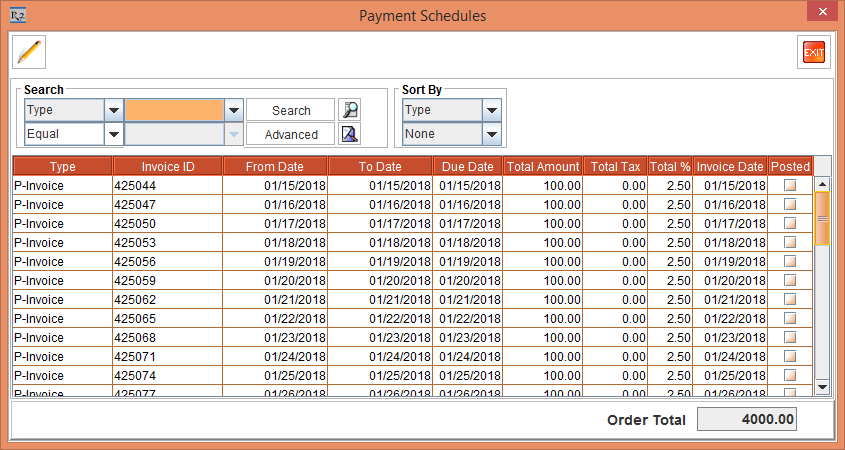
Task: Click the red EXIT icon
Action: tap(813, 51)
